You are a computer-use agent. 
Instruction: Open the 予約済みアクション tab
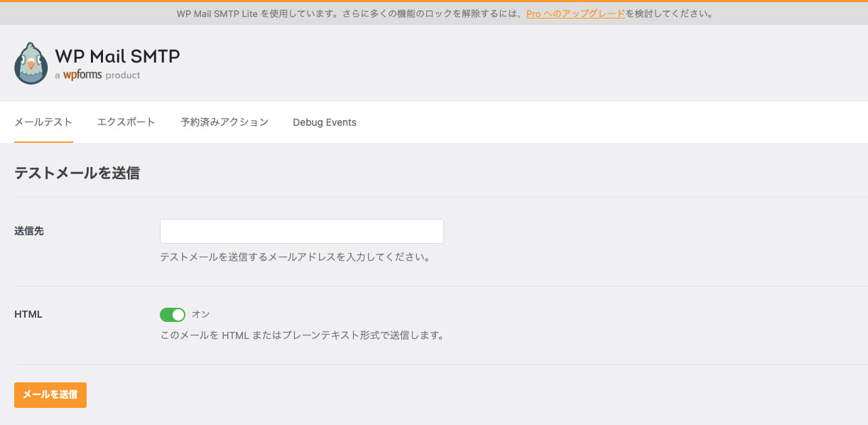coord(224,122)
